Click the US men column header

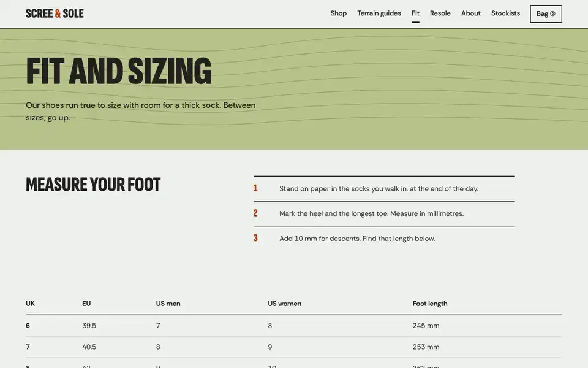[x=168, y=304]
